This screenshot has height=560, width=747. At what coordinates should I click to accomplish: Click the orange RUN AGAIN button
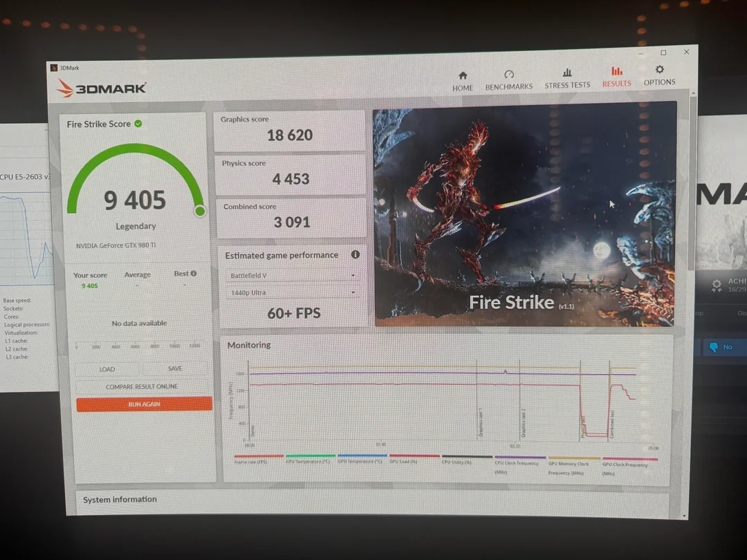[144, 404]
